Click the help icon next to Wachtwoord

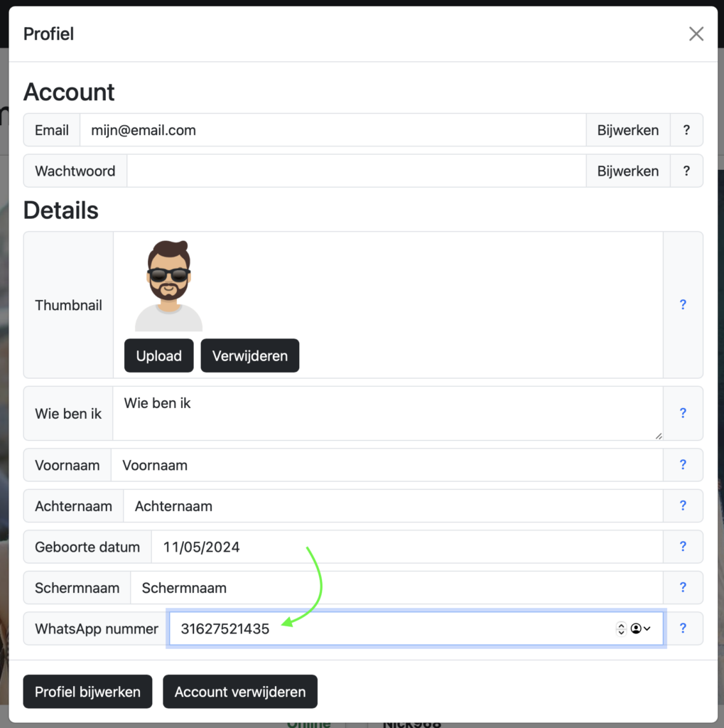(686, 171)
